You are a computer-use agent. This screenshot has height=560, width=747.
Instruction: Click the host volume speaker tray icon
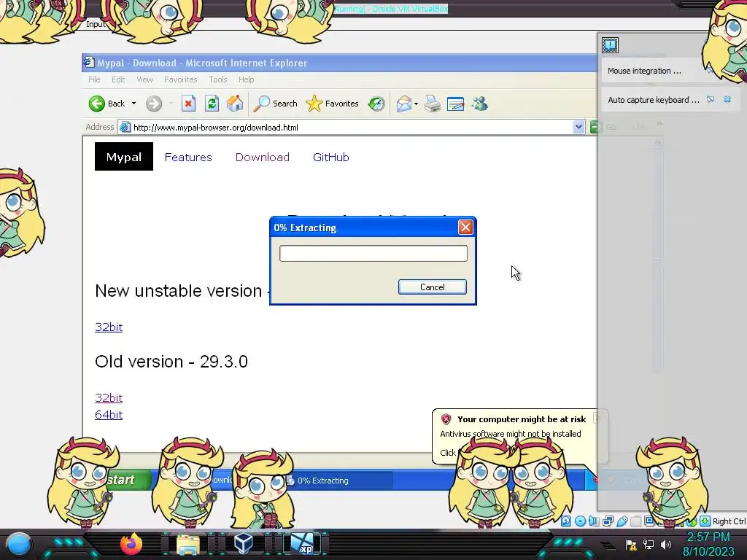pyautogui.click(x=665, y=544)
